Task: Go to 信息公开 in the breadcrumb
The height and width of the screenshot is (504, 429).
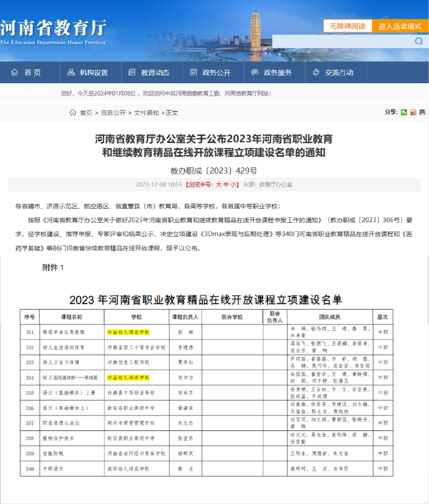Action: pos(113,113)
